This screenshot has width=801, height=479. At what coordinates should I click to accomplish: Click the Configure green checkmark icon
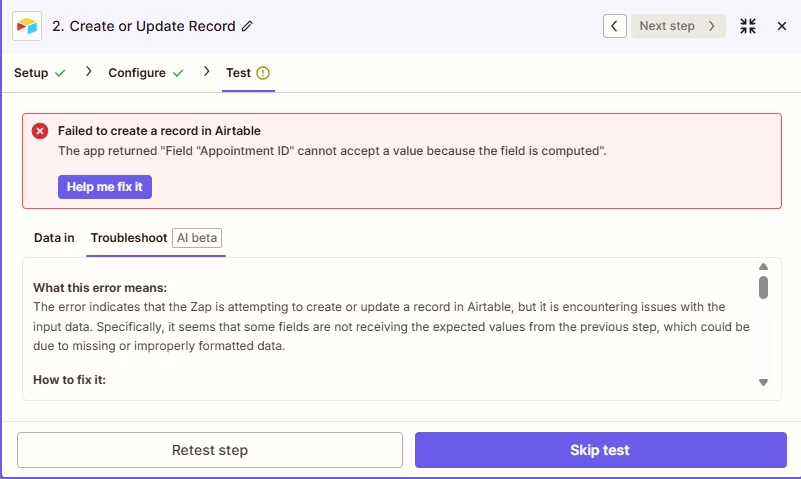177,73
